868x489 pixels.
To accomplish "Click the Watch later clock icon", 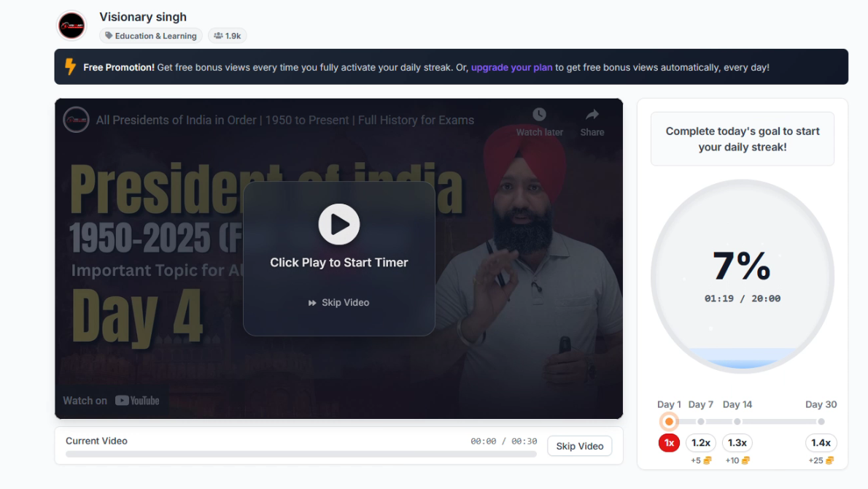I will coord(539,115).
